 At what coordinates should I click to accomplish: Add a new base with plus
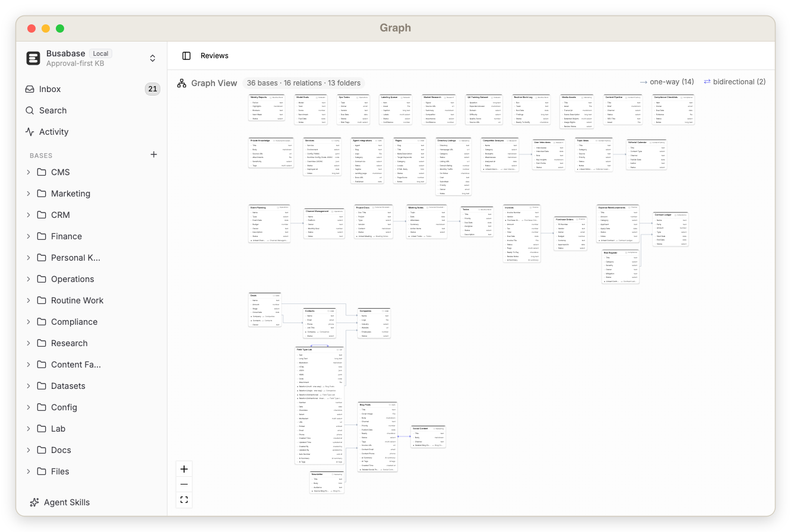tap(154, 154)
